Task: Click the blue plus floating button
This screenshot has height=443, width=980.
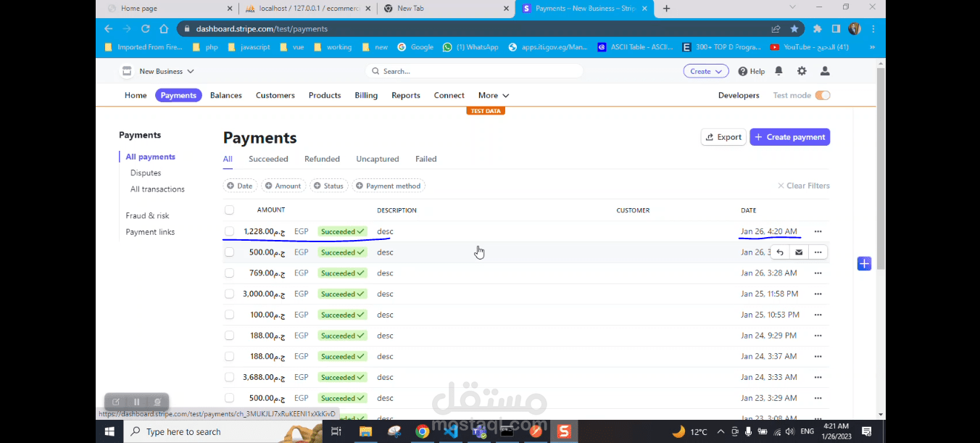Action: (x=864, y=263)
